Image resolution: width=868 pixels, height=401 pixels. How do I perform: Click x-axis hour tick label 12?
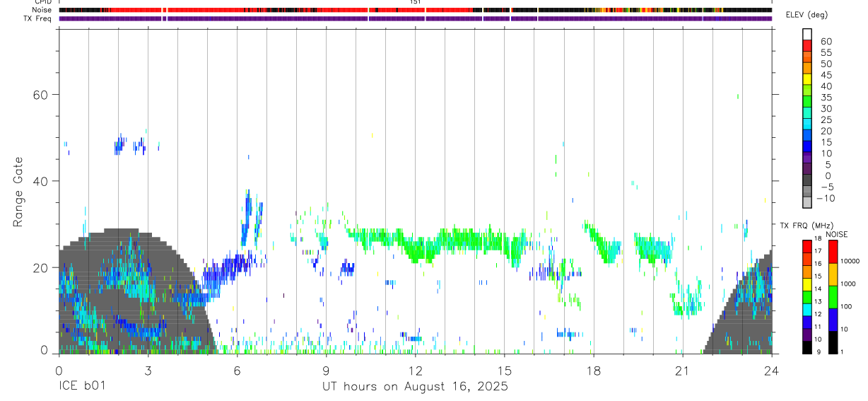click(x=416, y=370)
